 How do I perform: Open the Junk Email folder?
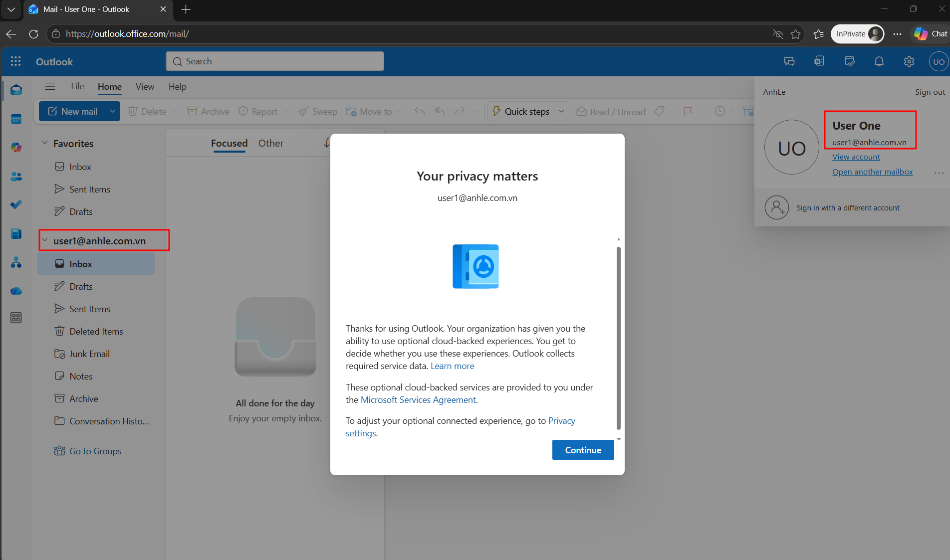click(x=96, y=354)
